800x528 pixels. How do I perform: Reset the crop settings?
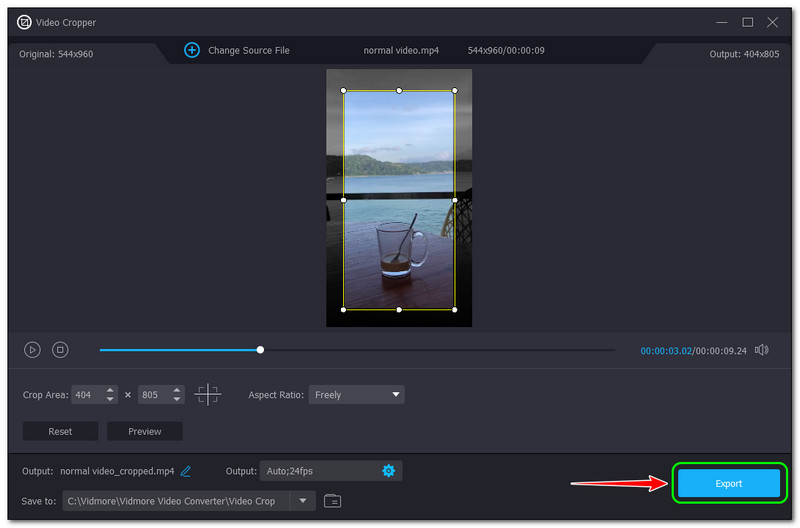60,432
